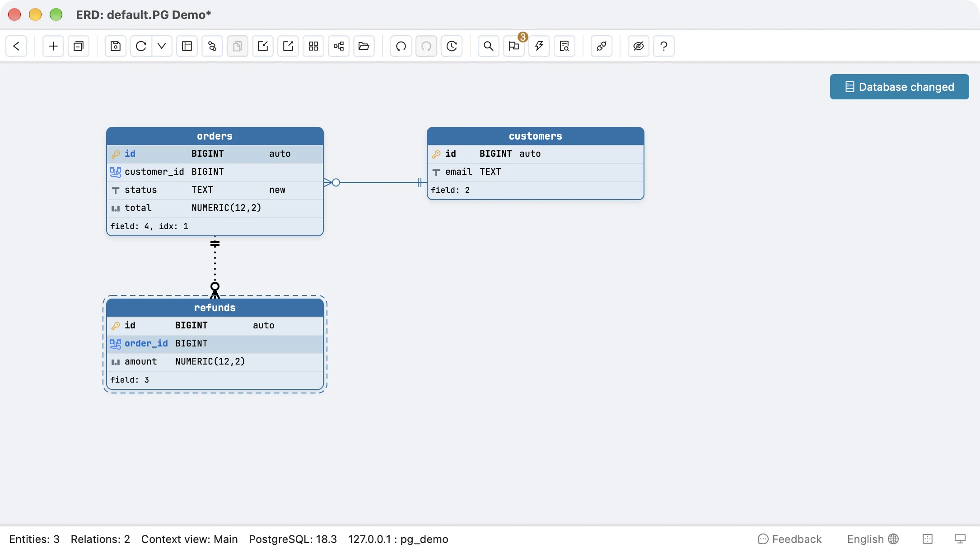Click the import arrow-into-box icon
This screenshot has width=980, height=552.
[x=263, y=46]
